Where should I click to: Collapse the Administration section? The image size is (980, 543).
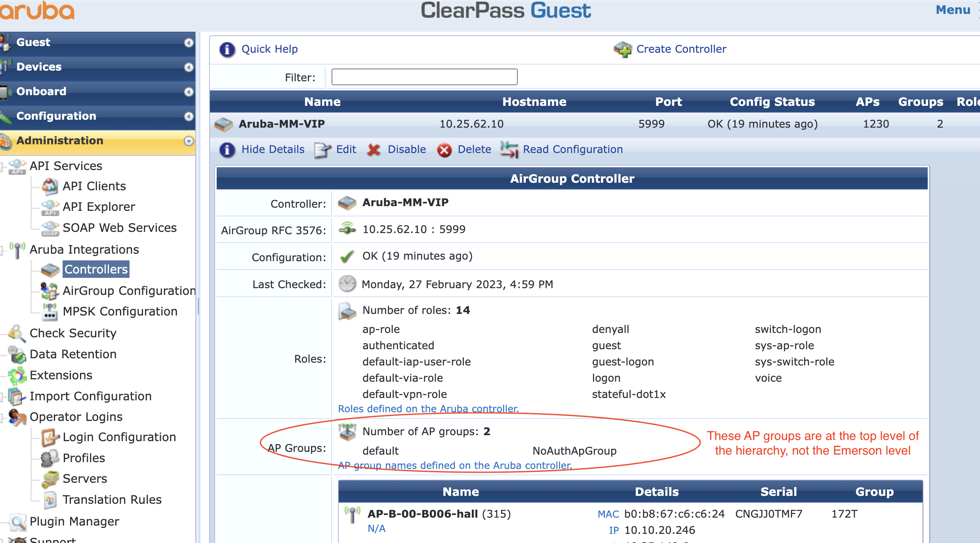point(189,140)
